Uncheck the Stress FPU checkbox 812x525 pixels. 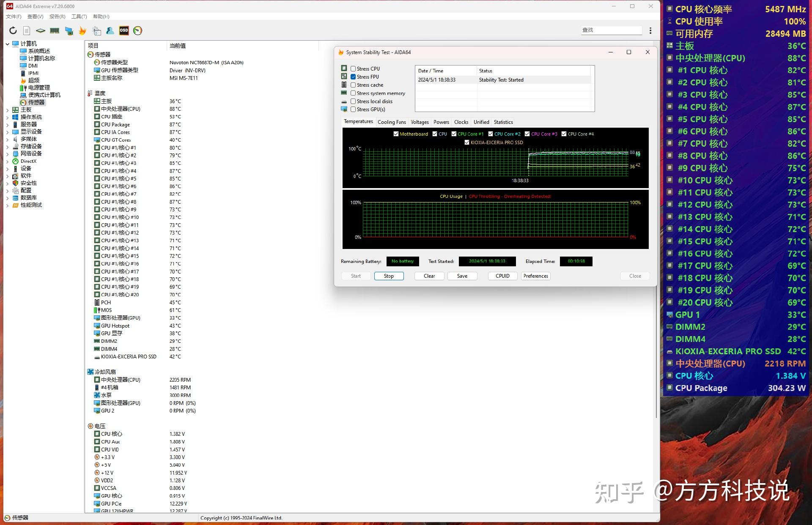point(353,77)
